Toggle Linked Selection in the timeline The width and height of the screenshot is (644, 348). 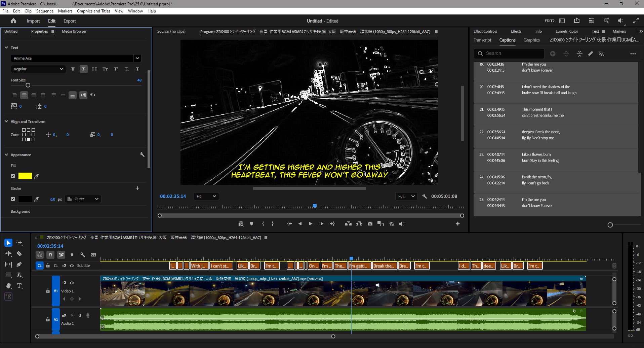tap(61, 255)
